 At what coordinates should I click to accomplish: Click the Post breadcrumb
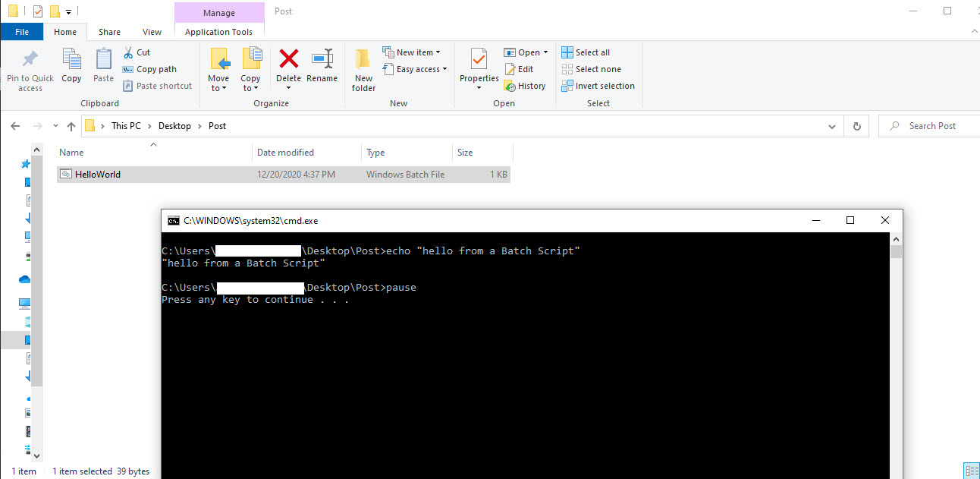(217, 126)
